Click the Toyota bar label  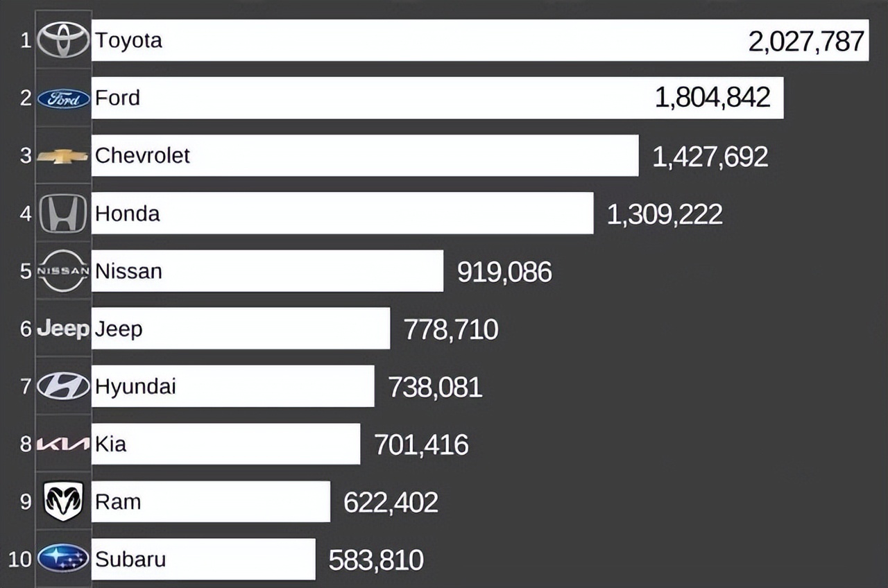pyautogui.click(x=129, y=40)
